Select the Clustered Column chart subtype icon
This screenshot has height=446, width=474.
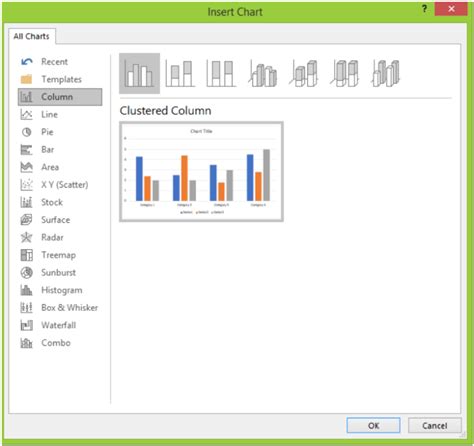point(139,73)
